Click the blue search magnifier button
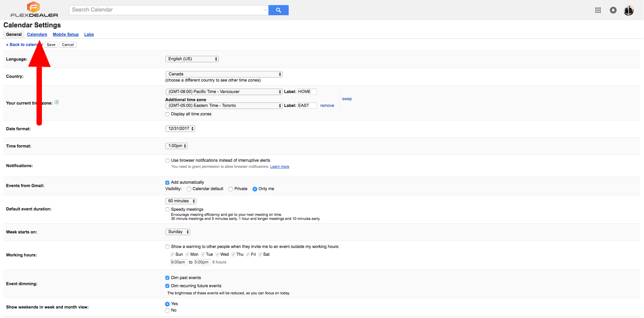The width and height of the screenshot is (644, 318). click(x=278, y=10)
